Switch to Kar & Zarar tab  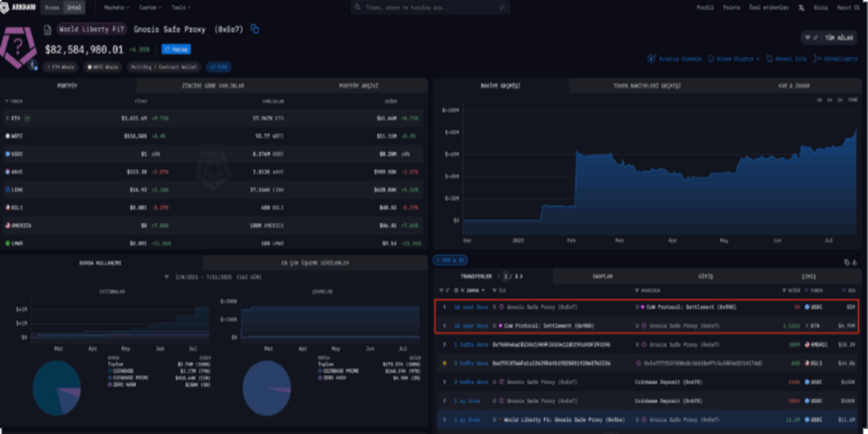tap(793, 85)
